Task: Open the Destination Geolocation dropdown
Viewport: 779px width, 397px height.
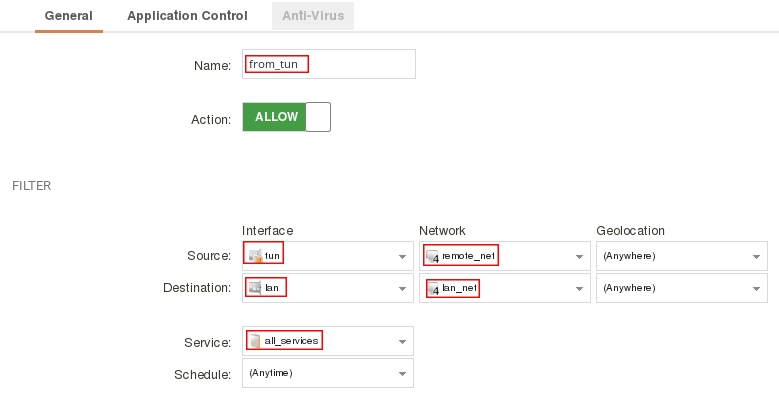Action: [682, 288]
